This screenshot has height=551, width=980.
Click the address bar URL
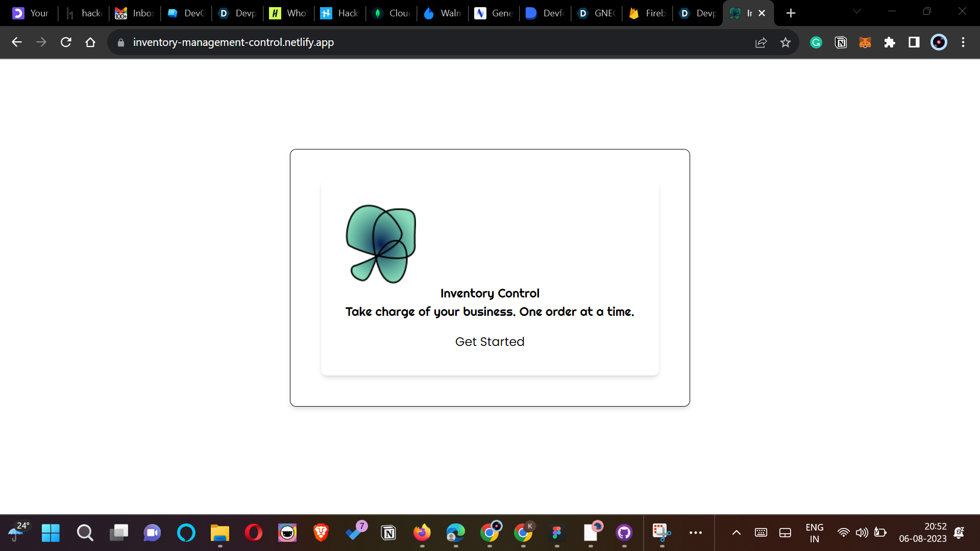point(233,42)
